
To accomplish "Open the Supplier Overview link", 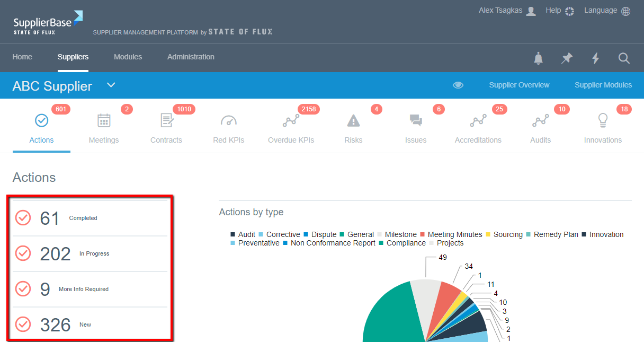I will [x=519, y=85].
